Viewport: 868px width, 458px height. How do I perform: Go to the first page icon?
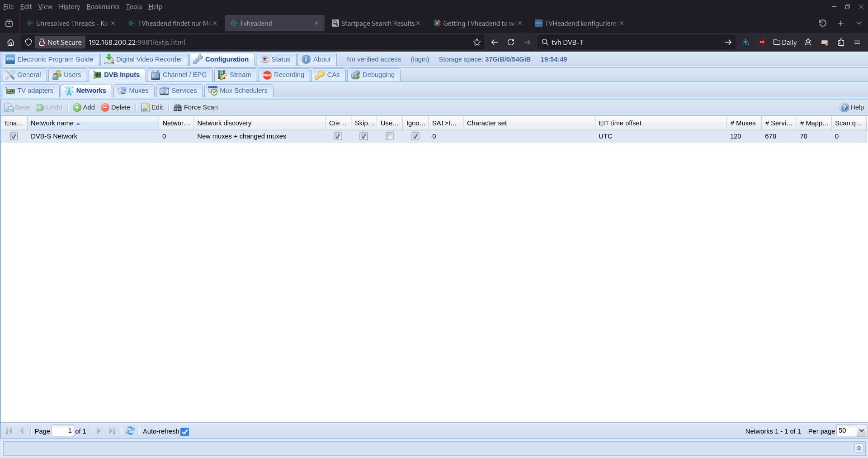[x=9, y=431]
